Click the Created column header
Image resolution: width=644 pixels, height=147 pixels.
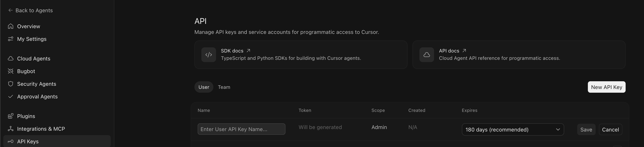(417, 110)
